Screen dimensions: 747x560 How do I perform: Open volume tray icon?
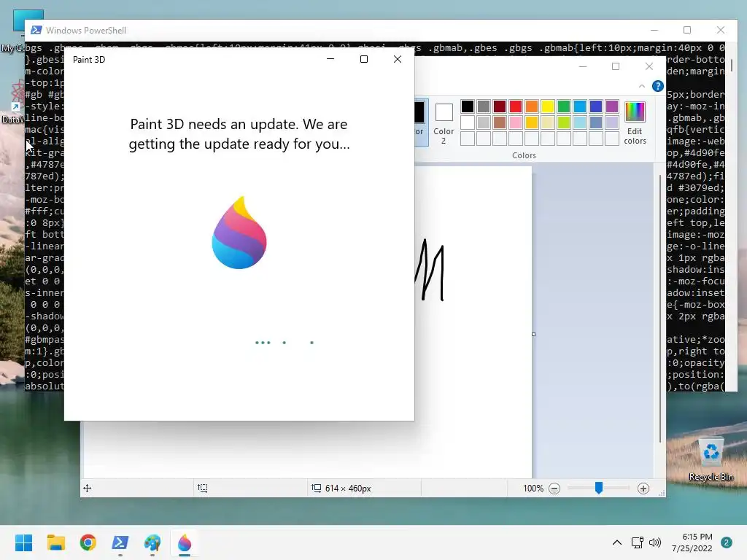pos(655,542)
